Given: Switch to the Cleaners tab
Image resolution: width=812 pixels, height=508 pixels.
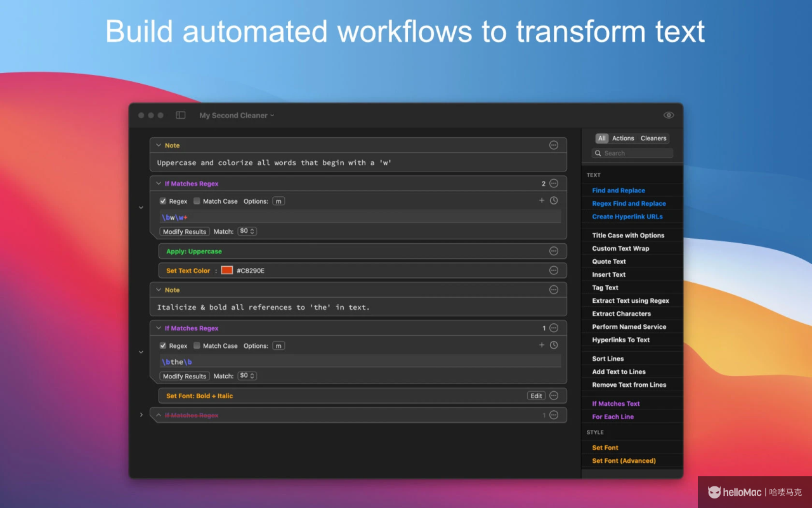Looking at the screenshot, I should 653,138.
